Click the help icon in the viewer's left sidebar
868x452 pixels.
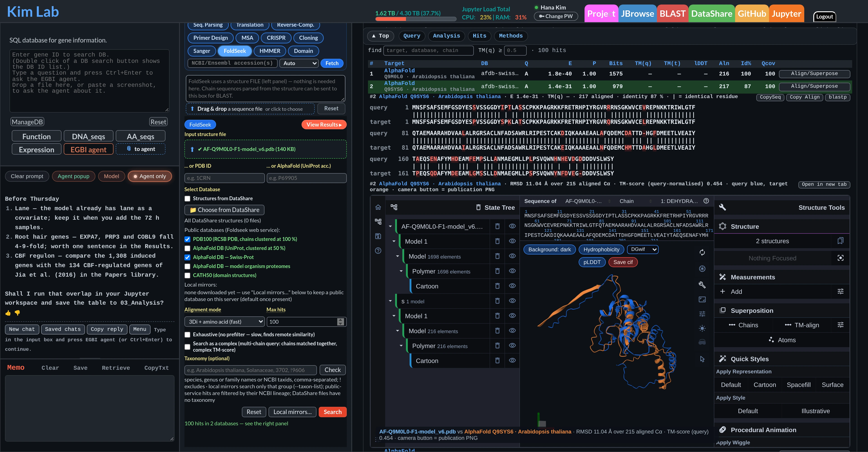click(x=378, y=251)
